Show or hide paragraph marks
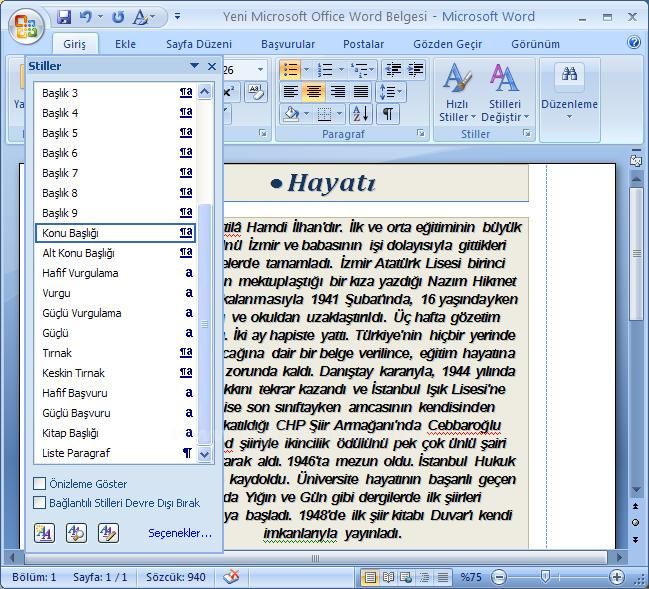Viewport: 649px width, 589px height. pos(388,114)
